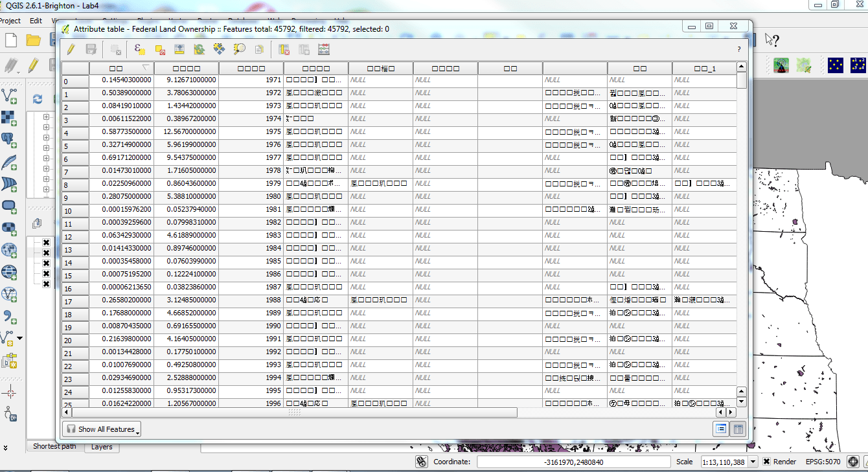Click Add WMS/WMTS Layer globe icon
The image size is (868, 472).
[x=9, y=250]
